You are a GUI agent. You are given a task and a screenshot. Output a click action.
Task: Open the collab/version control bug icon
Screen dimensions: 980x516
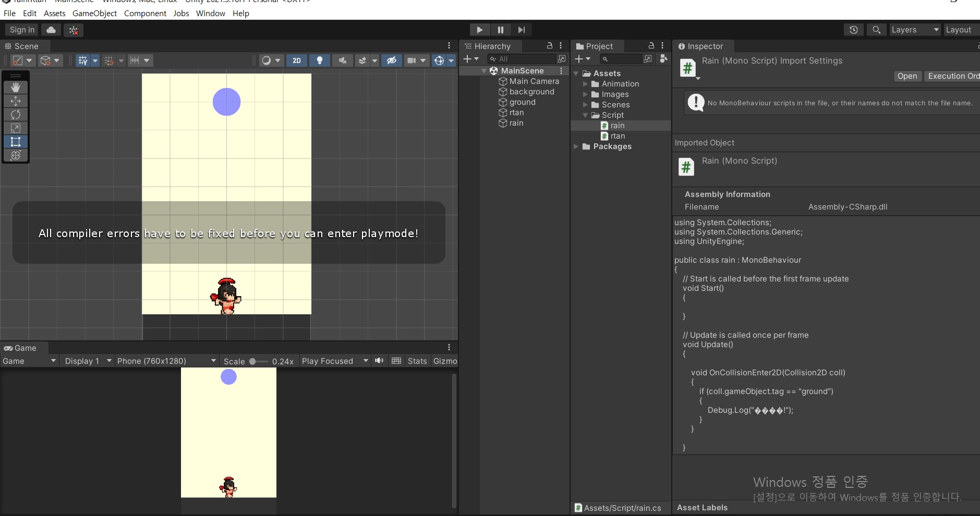[x=74, y=30]
